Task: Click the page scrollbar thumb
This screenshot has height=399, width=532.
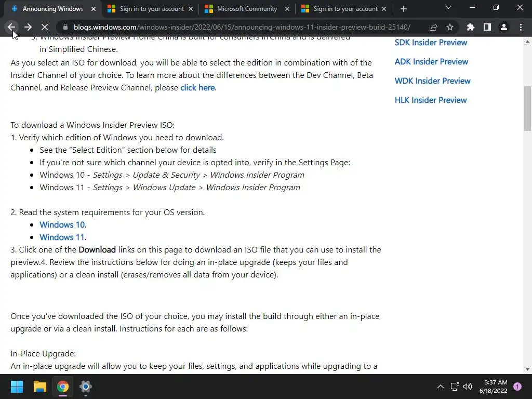Action: pyautogui.click(x=527, y=108)
